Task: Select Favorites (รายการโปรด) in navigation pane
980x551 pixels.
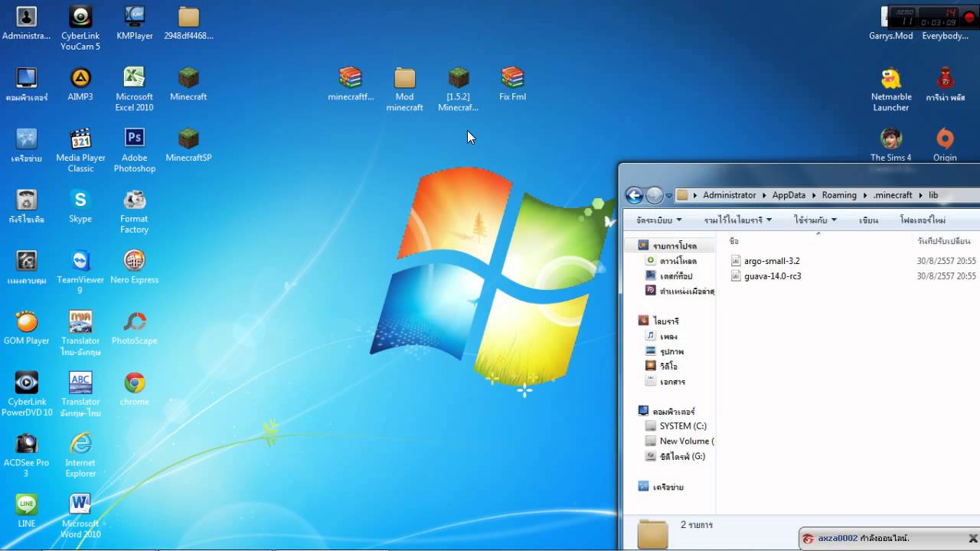Action: pyautogui.click(x=668, y=246)
